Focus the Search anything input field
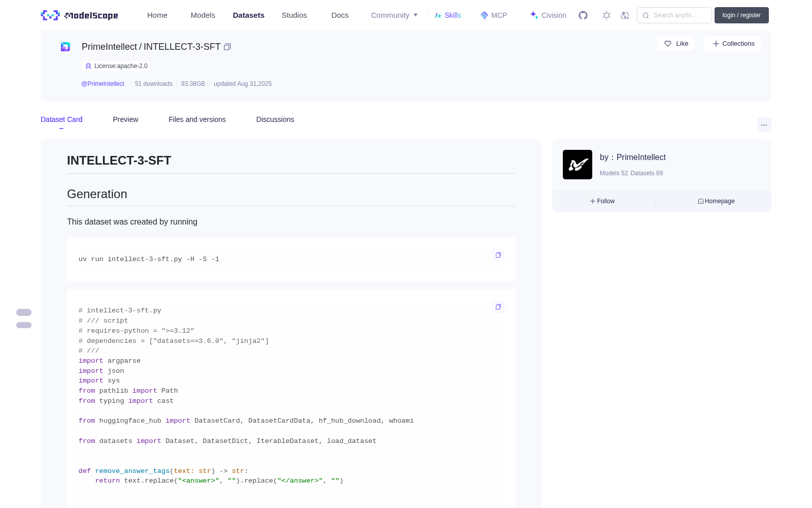This screenshot has height=508, width=812. 674,15
